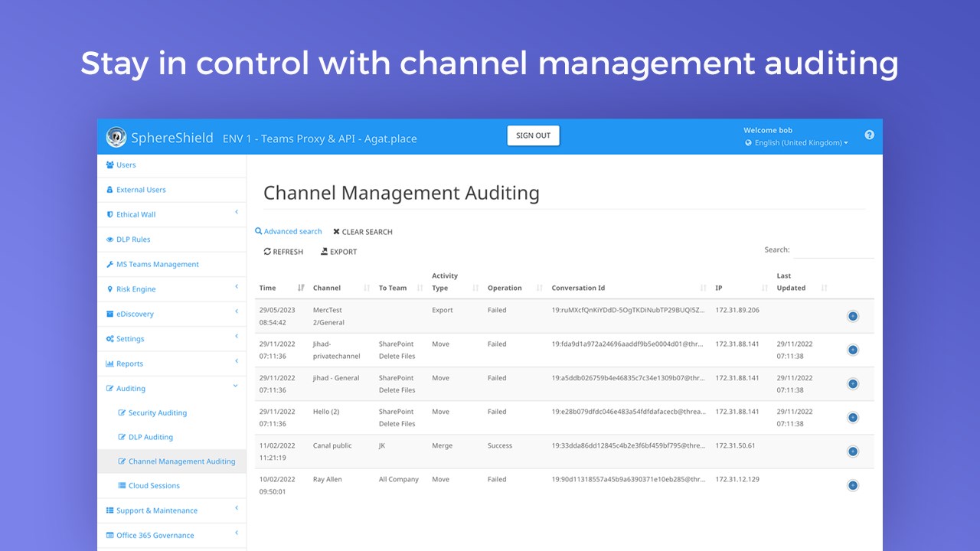Screen dimensions: 980x551
Task: Click the Ethical Wall shield icon
Action: coord(110,214)
